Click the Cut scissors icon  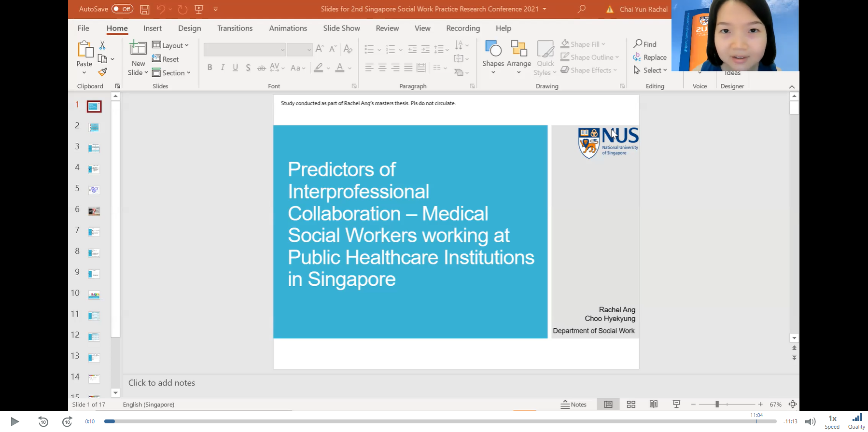102,45
